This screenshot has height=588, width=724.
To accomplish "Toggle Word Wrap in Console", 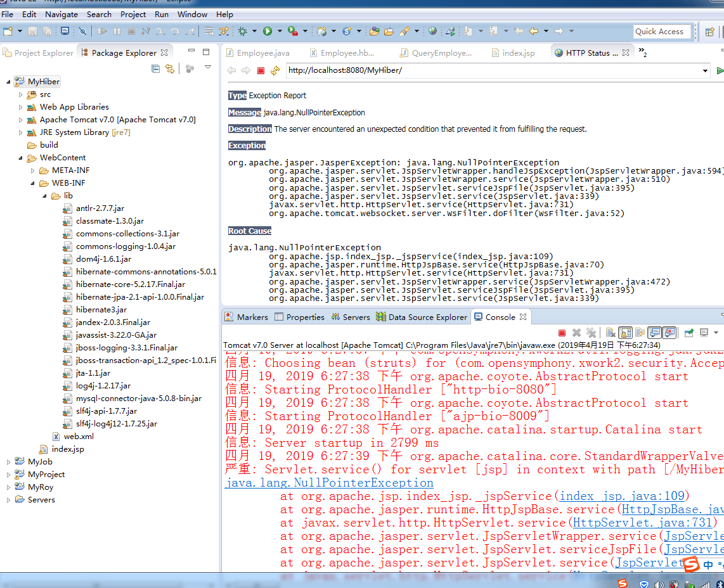I will point(640,333).
